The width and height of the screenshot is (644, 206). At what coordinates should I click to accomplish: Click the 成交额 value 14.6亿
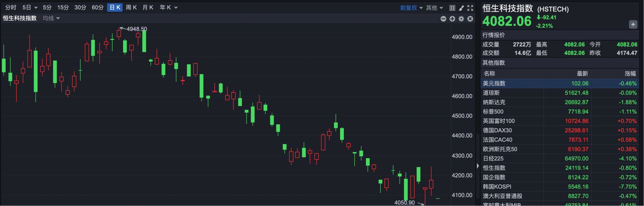523,53
